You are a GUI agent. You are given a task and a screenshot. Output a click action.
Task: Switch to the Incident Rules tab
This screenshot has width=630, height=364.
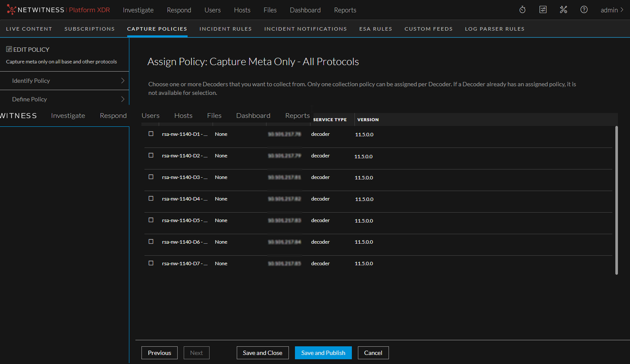pos(226,28)
